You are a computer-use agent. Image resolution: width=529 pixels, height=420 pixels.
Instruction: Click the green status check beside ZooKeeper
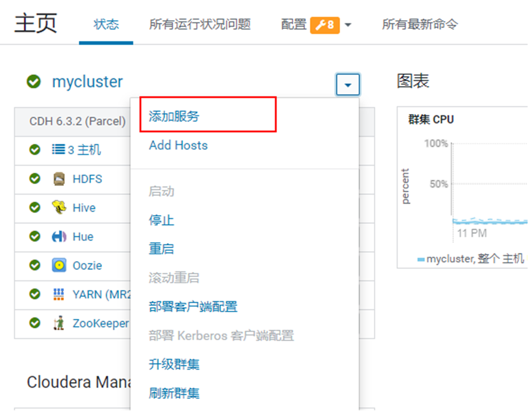pos(35,323)
